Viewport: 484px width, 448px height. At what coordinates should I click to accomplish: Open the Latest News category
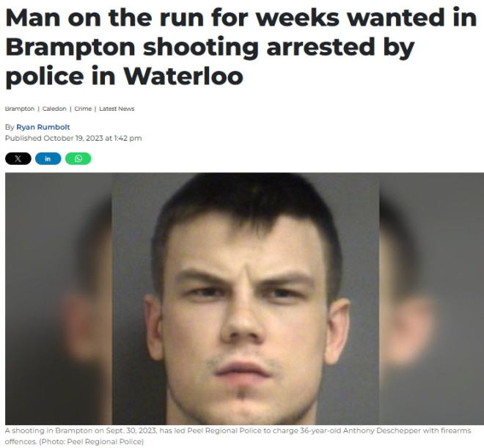tap(117, 109)
